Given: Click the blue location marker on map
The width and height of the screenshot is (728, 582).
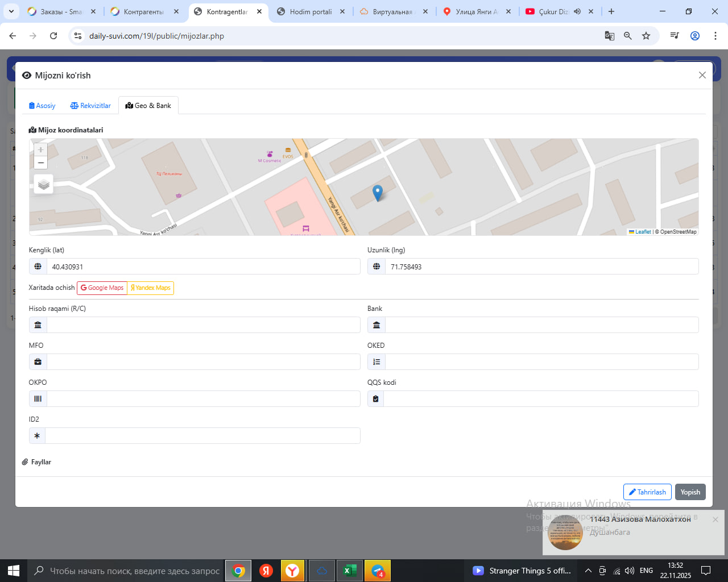Looking at the screenshot, I should pyautogui.click(x=377, y=193).
